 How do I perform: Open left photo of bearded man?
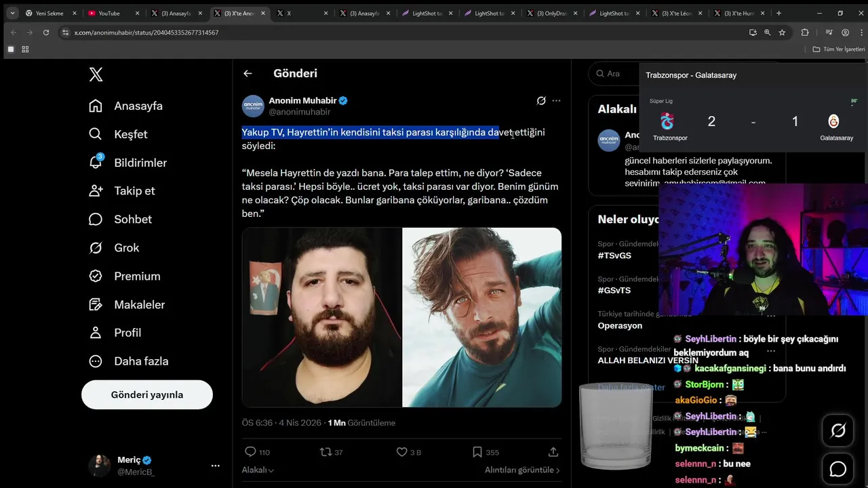321,317
